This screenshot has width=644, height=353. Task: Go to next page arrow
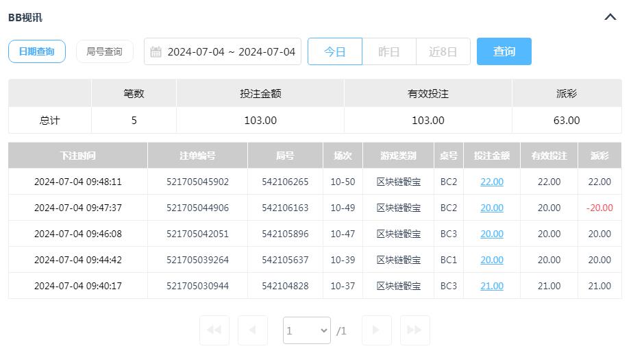tap(376, 330)
